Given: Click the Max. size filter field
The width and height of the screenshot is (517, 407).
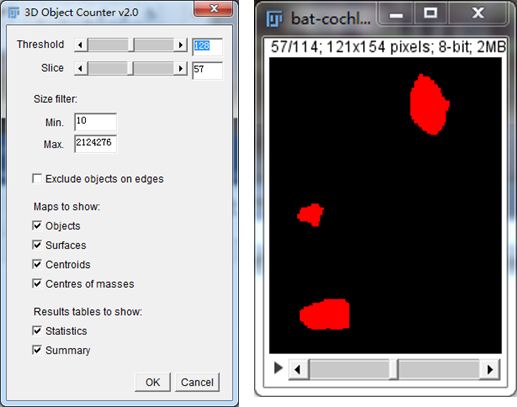Looking at the screenshot, I should click(x=95, y=143).
